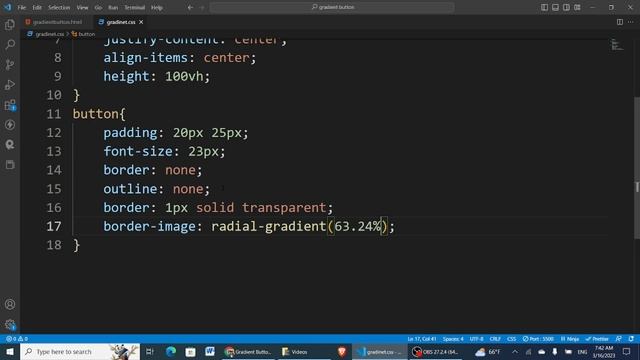Open the Manage gear icon
Screen dimensions: 640x360
(x=10, y=324)
